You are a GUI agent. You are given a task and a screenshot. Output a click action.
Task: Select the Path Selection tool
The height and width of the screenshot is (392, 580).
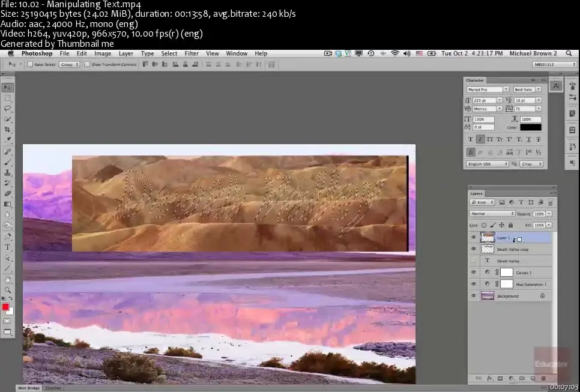(x=7, y=258)
